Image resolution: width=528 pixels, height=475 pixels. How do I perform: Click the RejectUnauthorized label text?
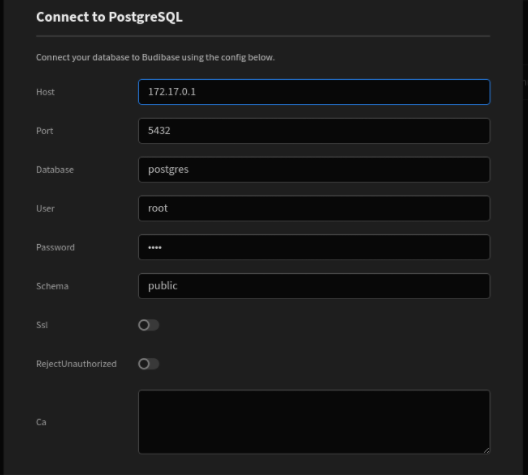pos(76,364)
